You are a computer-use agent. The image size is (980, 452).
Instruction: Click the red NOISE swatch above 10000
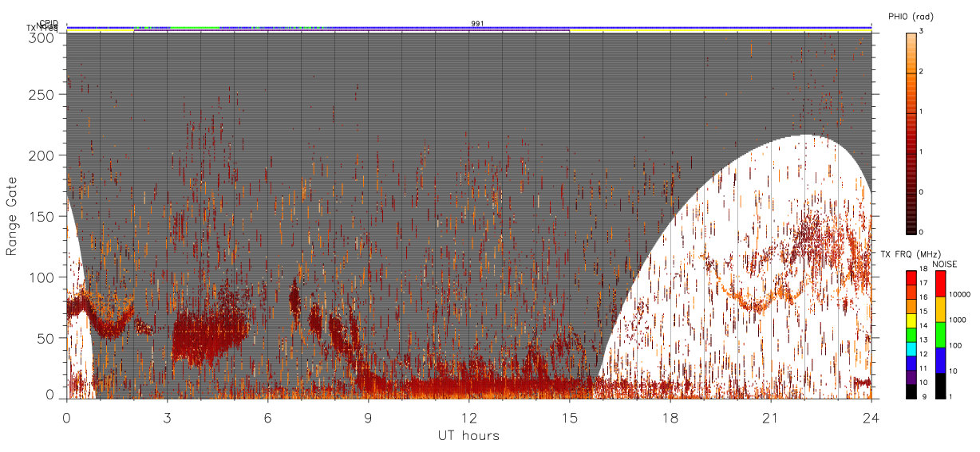[x=939, y=284]
